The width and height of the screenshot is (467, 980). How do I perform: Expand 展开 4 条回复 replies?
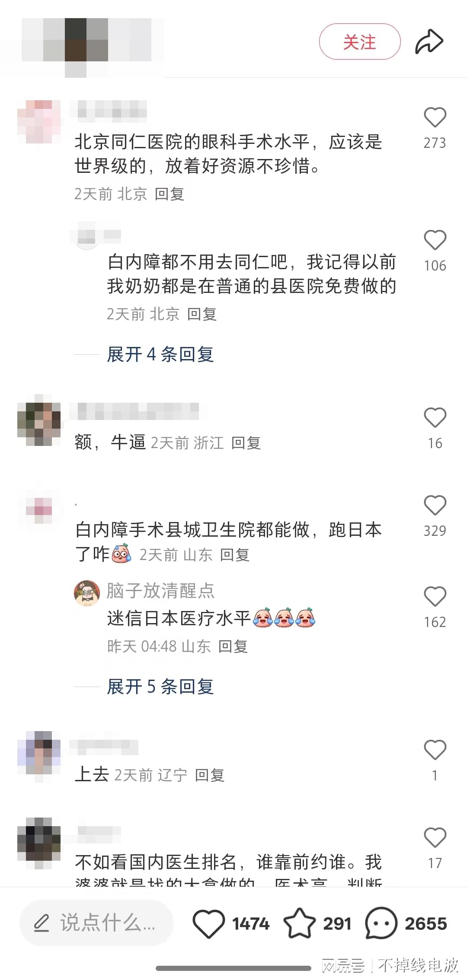160,354
